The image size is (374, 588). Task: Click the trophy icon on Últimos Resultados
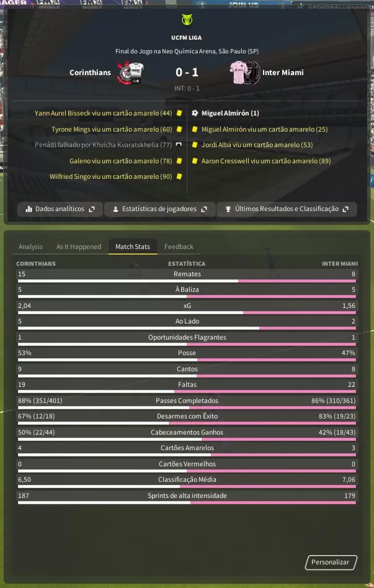(x=228, y=209)
